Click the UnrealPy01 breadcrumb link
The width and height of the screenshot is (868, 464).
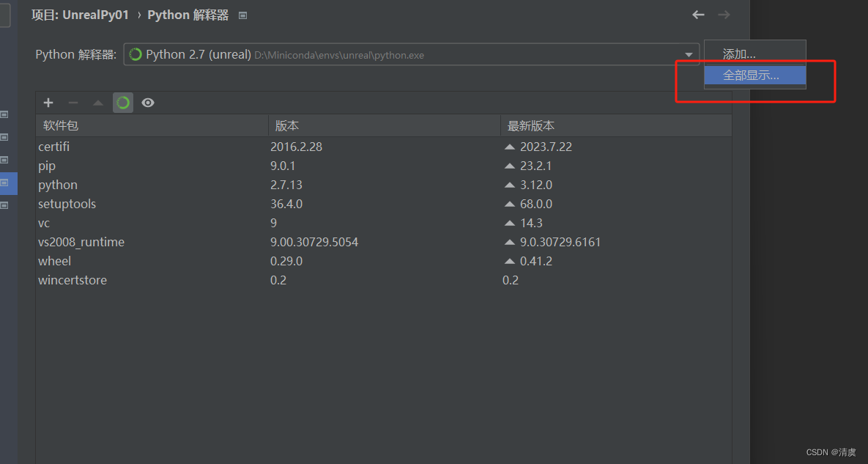click(80, 14)
